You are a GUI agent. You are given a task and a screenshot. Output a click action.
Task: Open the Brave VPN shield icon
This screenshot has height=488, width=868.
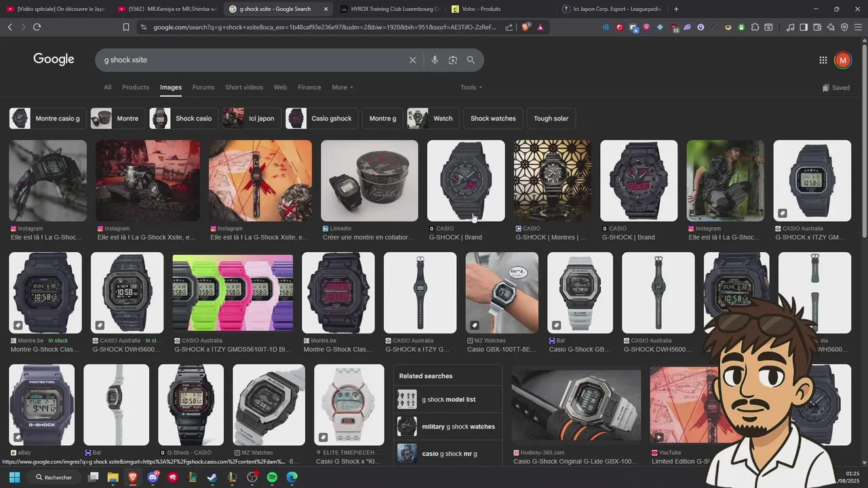click(x=844, y=27)
